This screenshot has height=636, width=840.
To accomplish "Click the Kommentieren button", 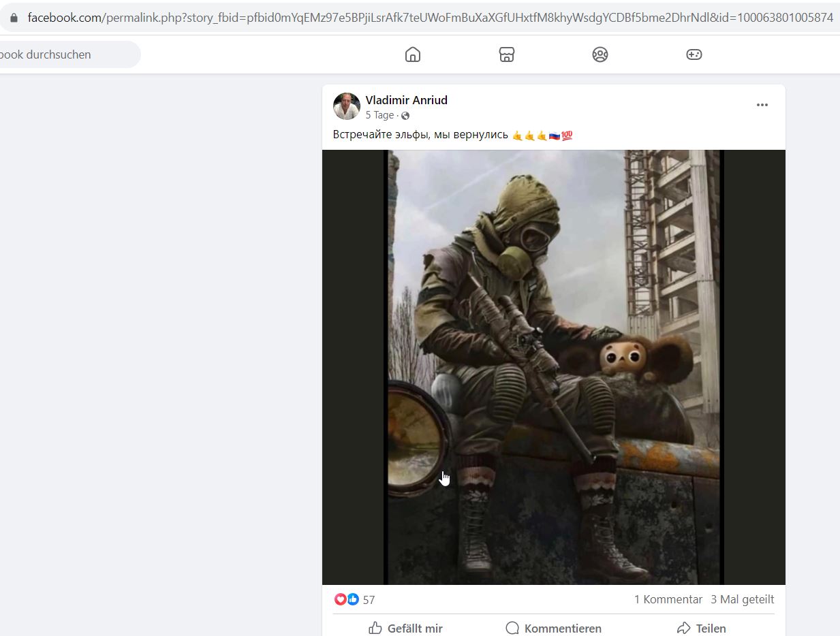I will coord(554,628).
